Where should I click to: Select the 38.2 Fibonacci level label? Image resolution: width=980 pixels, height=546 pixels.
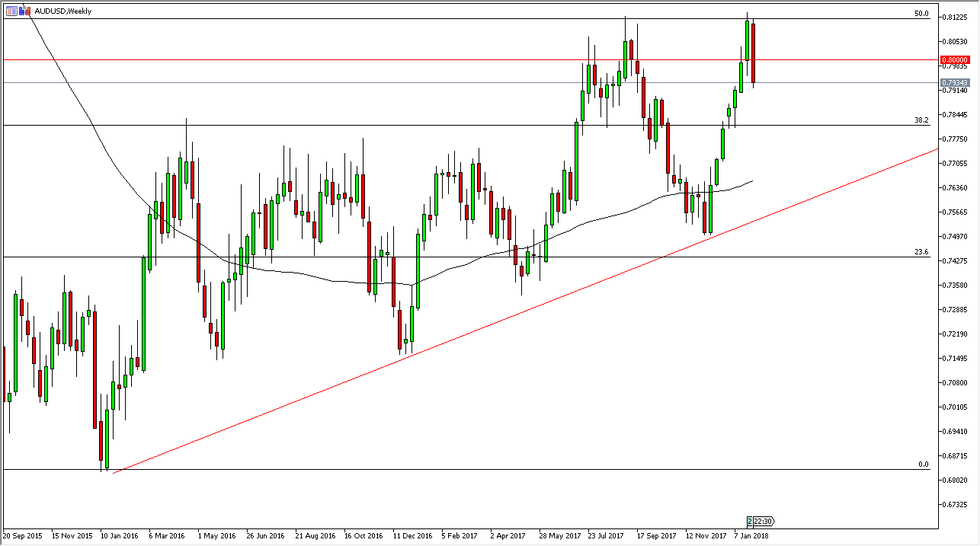[x=921, y=120]
